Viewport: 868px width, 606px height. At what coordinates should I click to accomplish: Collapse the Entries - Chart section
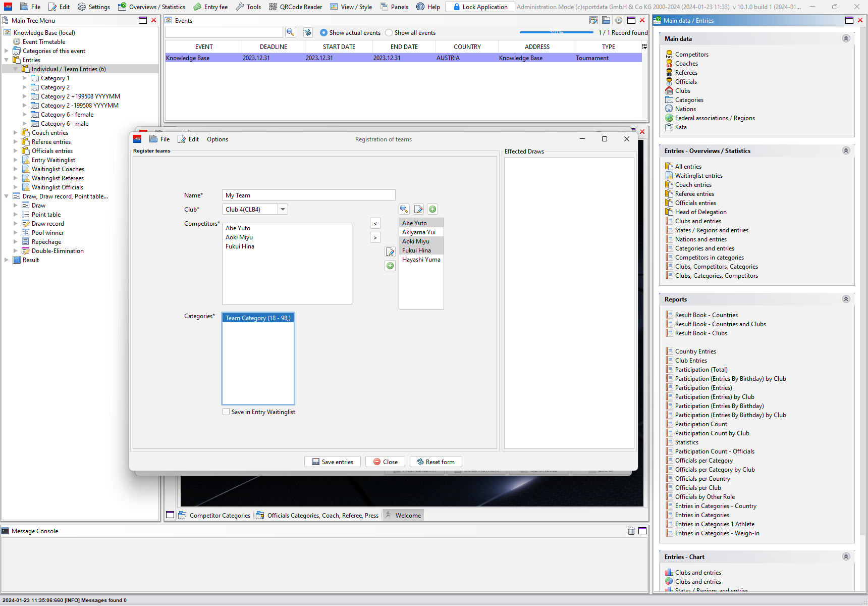tap(846, 557)
